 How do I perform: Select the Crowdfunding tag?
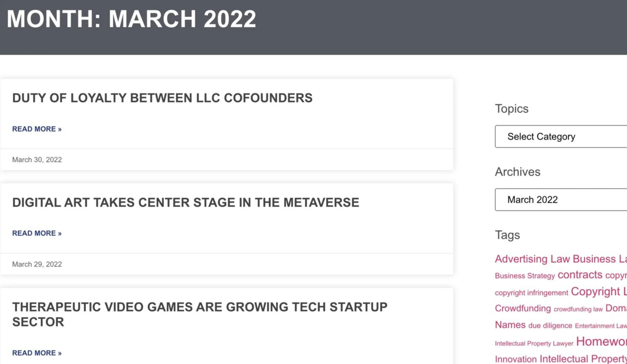522,308
